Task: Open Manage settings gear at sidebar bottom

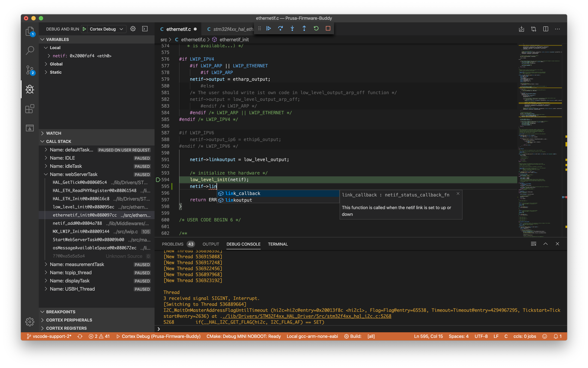Action: tap(30, 322)
